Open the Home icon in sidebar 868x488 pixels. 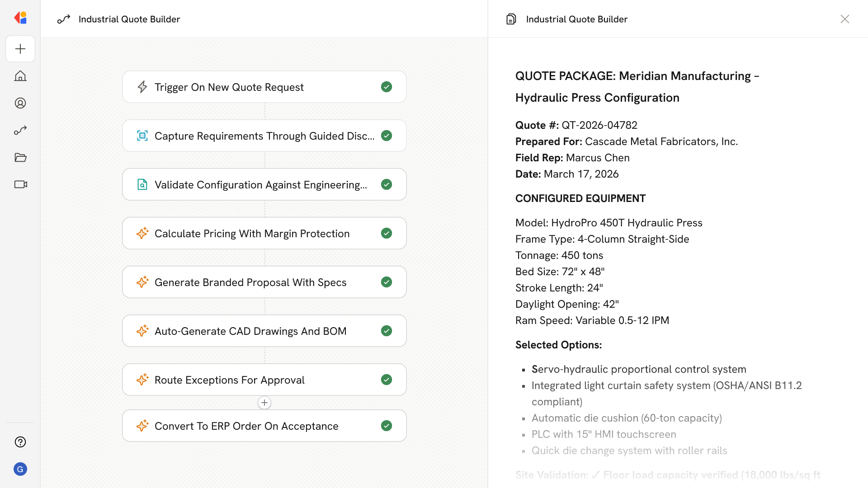pos(20,76)
